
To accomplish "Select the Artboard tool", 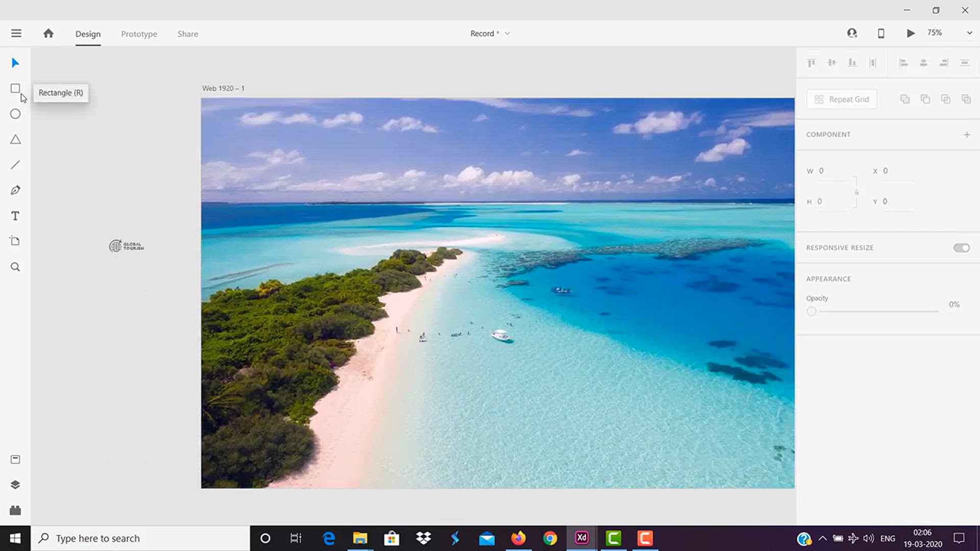I will click(15, 241).
